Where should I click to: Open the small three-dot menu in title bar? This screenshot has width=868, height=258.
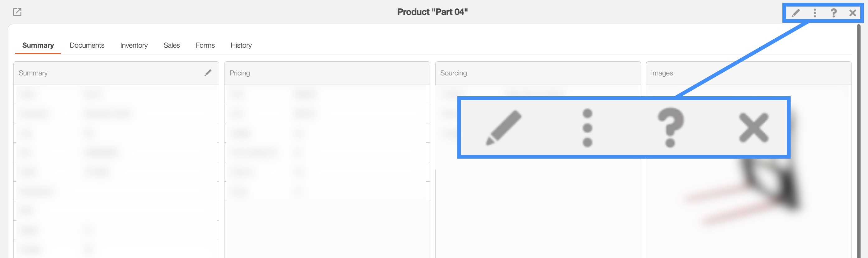815,13
